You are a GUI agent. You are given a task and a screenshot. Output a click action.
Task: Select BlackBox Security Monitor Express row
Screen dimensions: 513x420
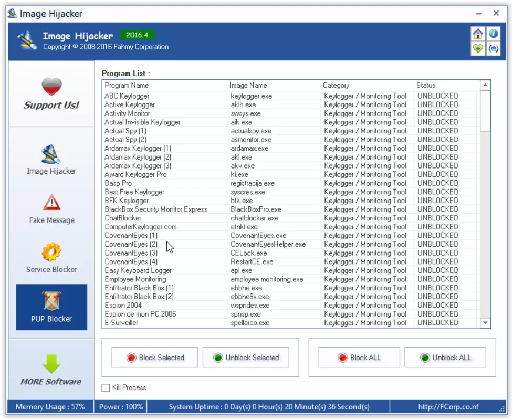tap(291, 209)
